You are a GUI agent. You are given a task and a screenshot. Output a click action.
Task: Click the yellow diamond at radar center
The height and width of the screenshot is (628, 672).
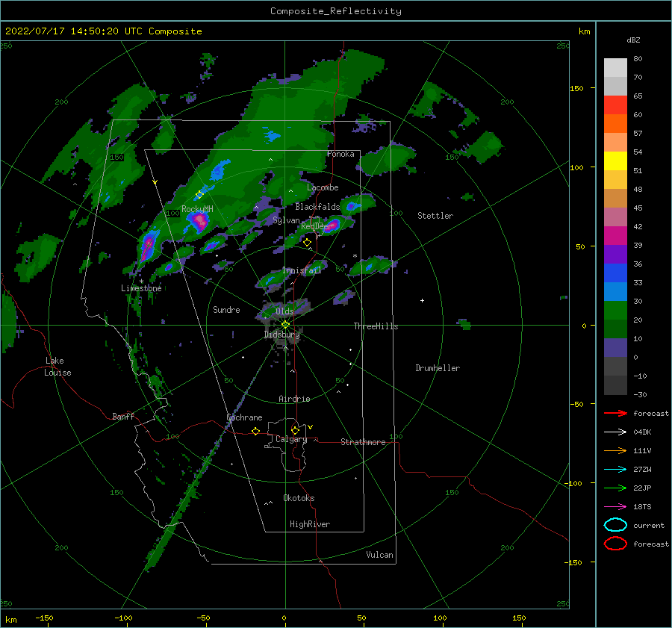pos(285,325)
